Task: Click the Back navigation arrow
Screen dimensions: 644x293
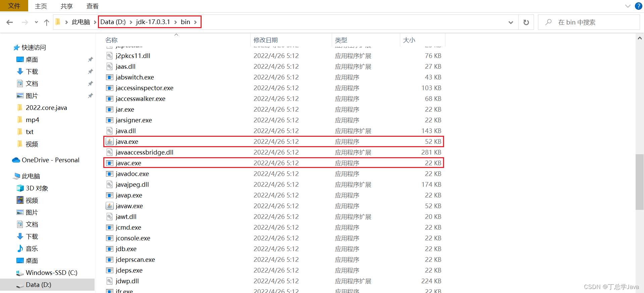Action: pyautogui.click(x=10, y=22)
